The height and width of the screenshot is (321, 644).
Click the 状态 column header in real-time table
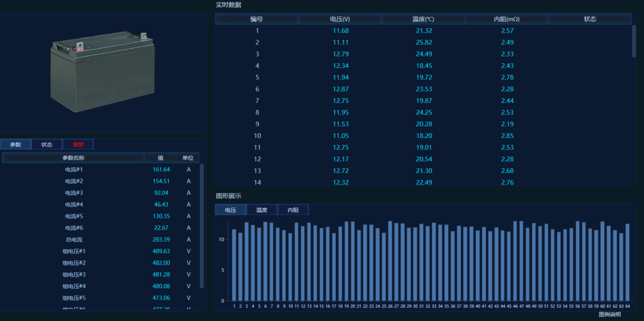pyautogui.click(x=590, y=19)
